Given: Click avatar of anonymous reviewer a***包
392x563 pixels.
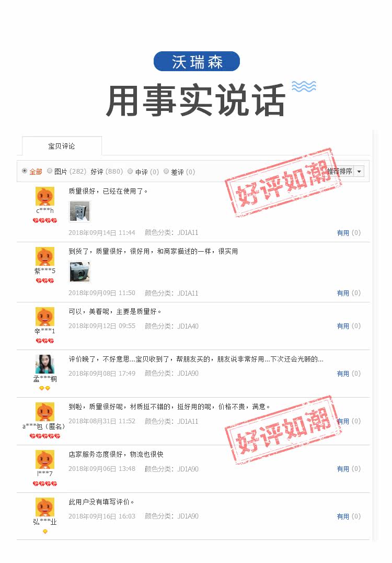Looking at the screenshot, I should (45, 412).
